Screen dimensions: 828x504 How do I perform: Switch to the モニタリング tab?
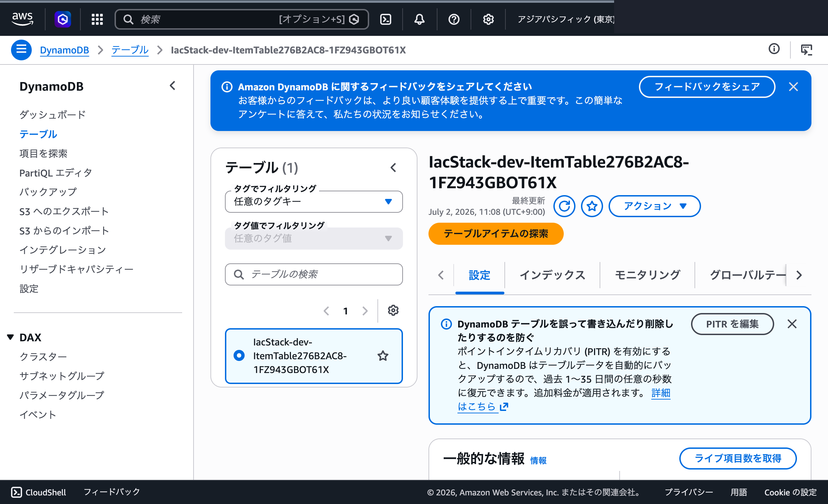(x=648, y=275)
